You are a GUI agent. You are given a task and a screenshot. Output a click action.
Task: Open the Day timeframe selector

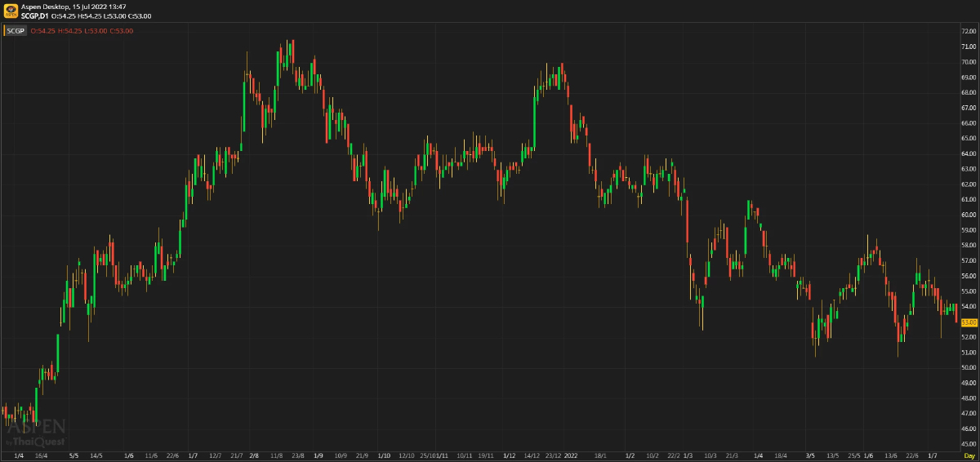pos(969,455)
